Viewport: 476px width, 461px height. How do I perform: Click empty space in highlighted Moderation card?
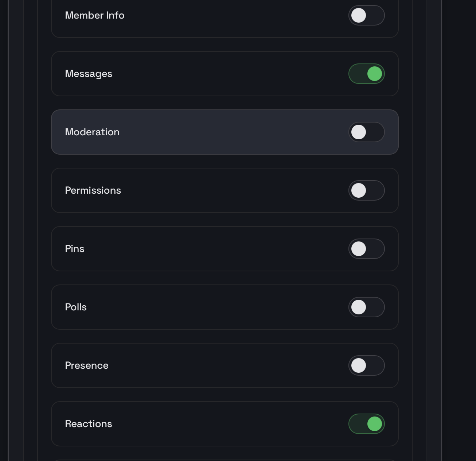(233, 132)
